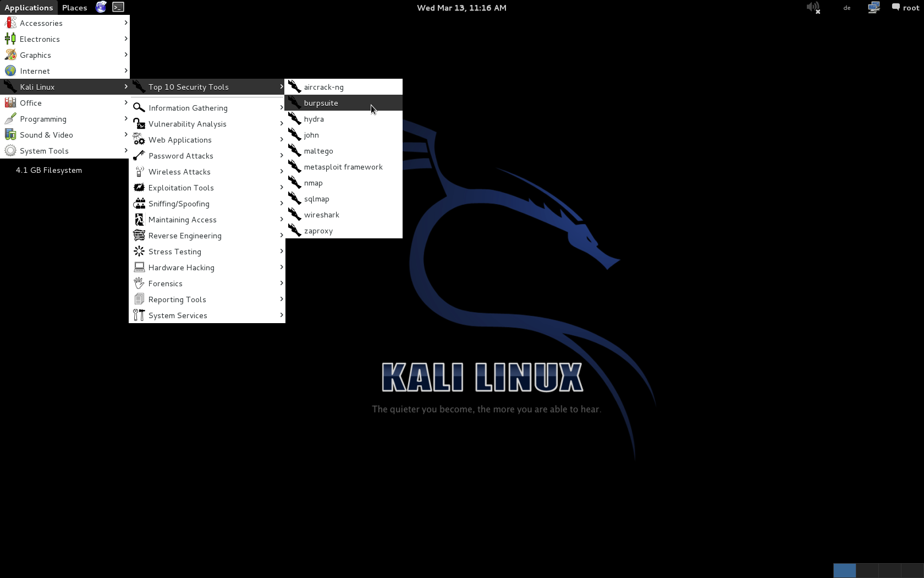Screen dimensions: 924x578
Task: Launch sqlmap from the submenu
Action: click(344, 199)
